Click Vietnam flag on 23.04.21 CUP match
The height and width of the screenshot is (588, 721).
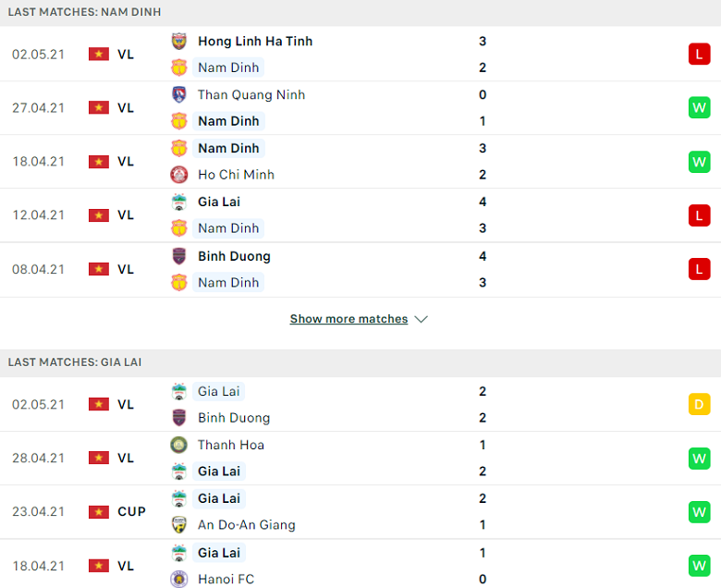pyautogui.click(x=99, y=511)
